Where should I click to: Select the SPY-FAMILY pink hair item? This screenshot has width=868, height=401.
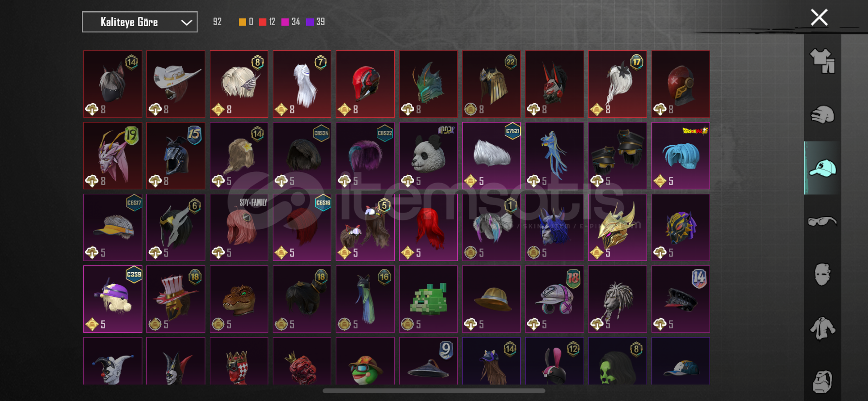(239, 227)
